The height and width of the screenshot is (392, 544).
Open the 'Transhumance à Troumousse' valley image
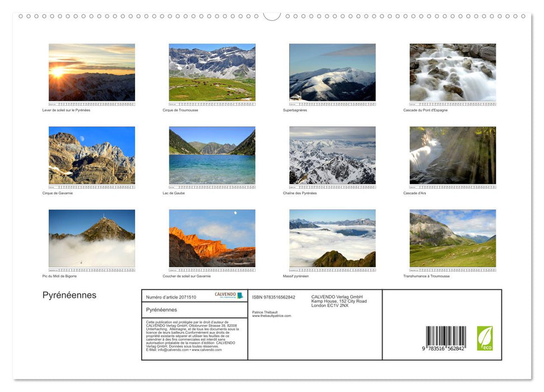point(452,238)
